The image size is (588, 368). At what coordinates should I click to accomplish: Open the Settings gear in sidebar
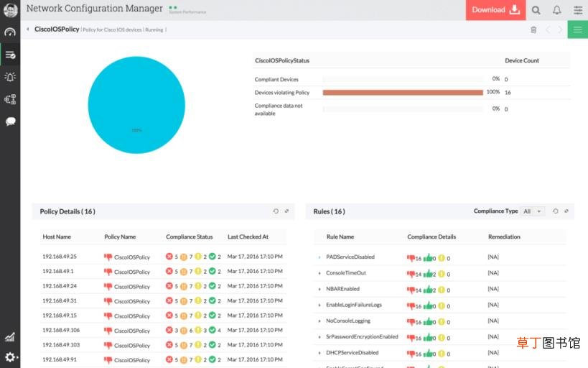10,357
